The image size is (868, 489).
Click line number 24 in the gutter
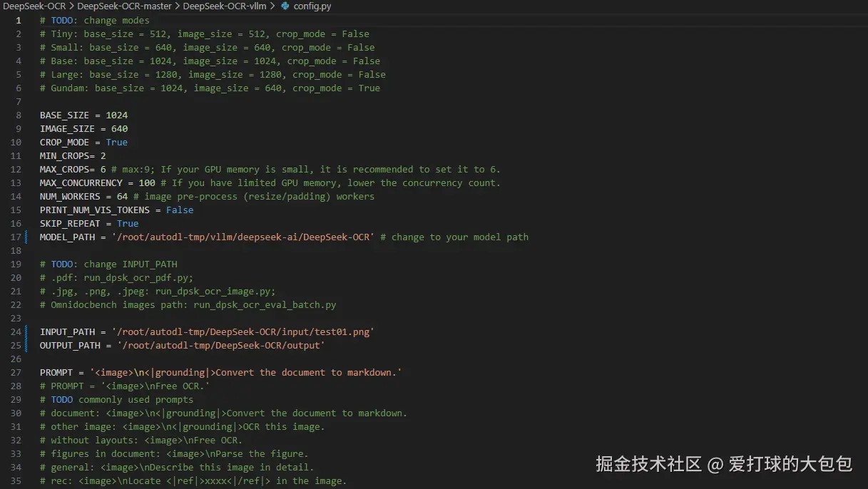tap(17, 332)
